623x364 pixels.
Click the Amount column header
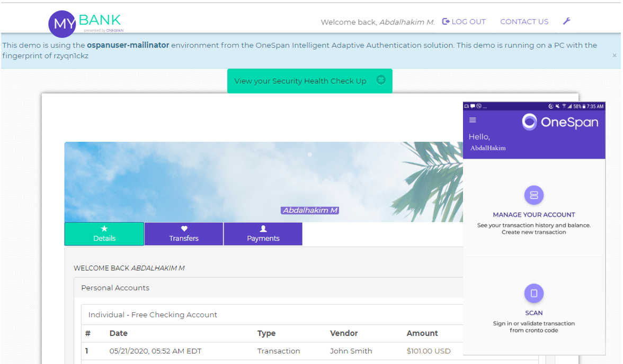click(422, 333)
